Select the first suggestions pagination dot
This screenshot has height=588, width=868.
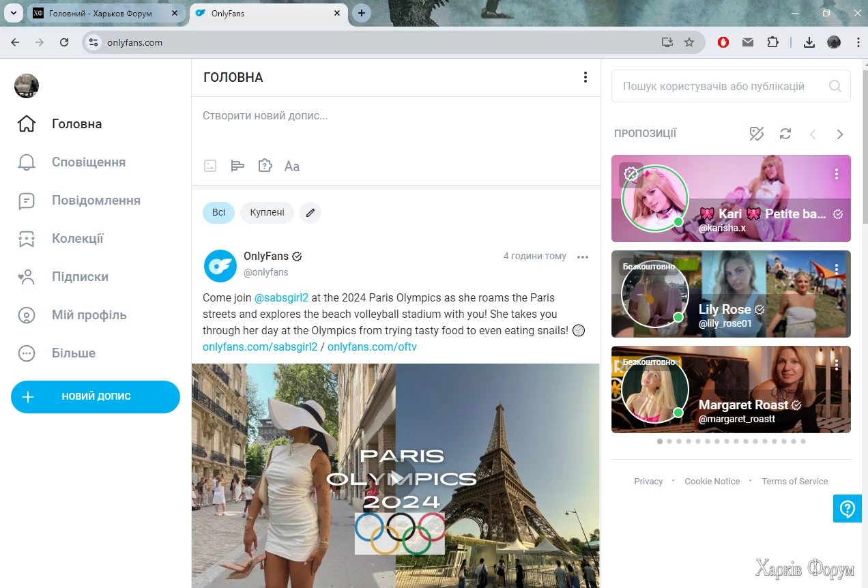[x=660, y=441]
